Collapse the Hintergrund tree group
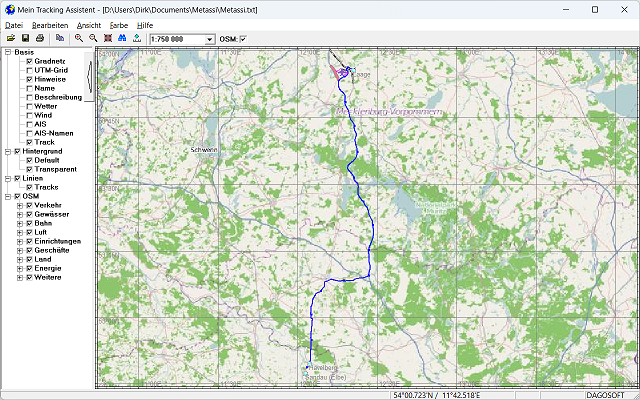Screen dimensions: 640x400 point(8,151)
